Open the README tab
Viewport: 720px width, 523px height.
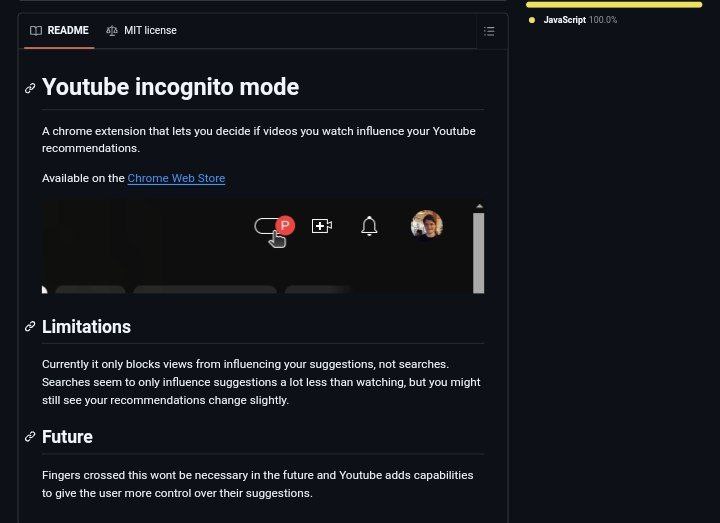click(59, 31)
